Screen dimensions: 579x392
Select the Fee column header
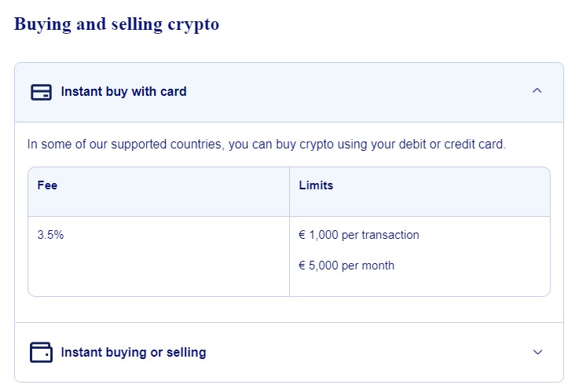[x=48, y=185]
